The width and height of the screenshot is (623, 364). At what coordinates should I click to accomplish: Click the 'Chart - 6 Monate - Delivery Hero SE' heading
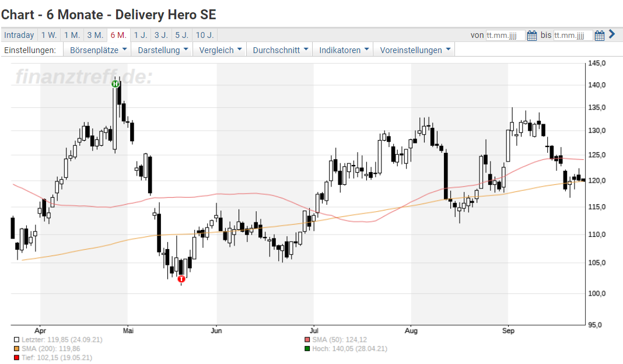108,15
